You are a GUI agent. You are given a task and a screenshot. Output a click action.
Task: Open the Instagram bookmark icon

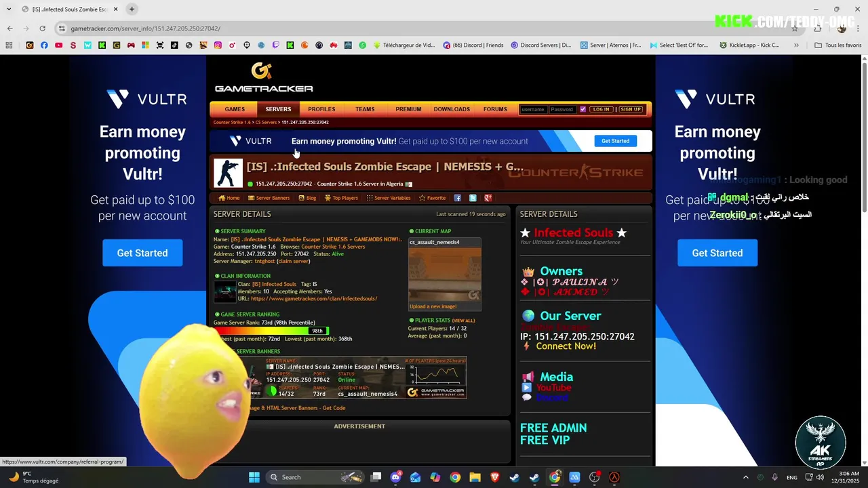click(218, 45)
